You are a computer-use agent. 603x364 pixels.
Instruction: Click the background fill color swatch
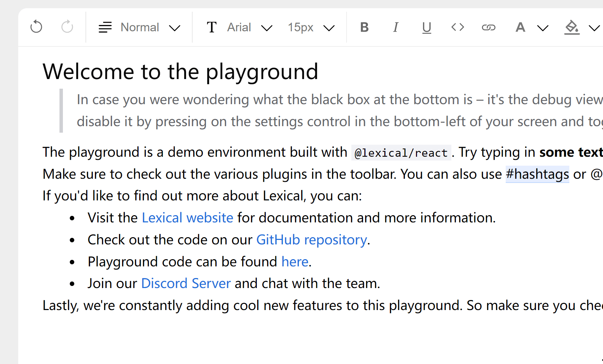click(572, 27)
